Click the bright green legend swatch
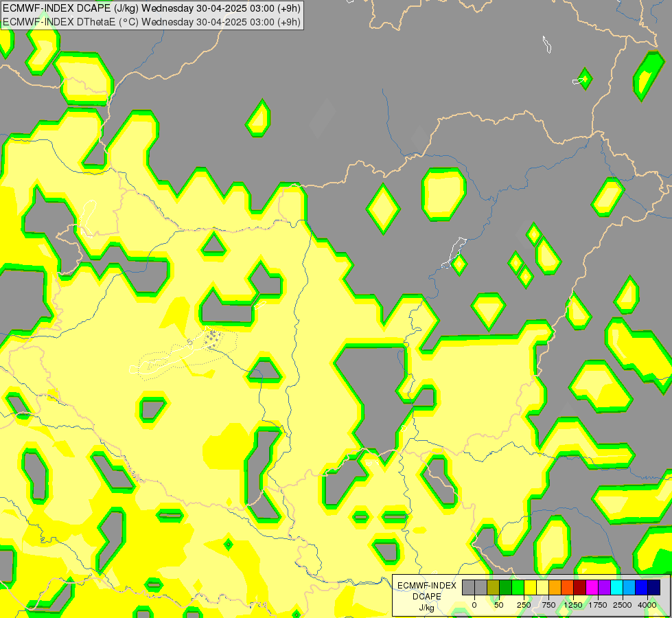 (518, 588)
